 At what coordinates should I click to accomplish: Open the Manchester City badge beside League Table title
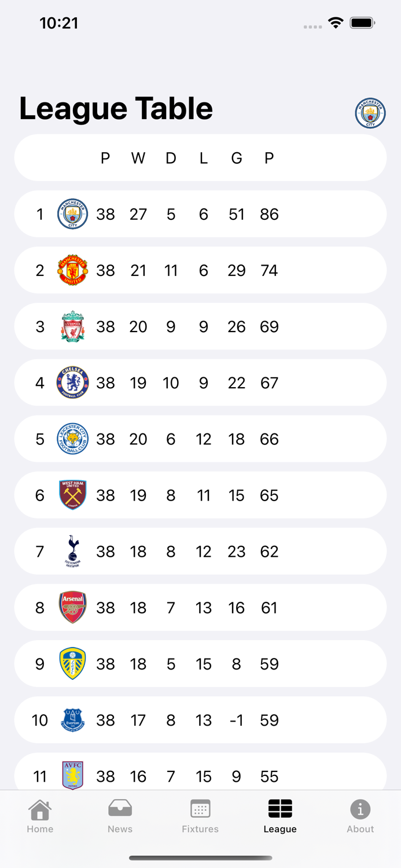coord(370,113)
